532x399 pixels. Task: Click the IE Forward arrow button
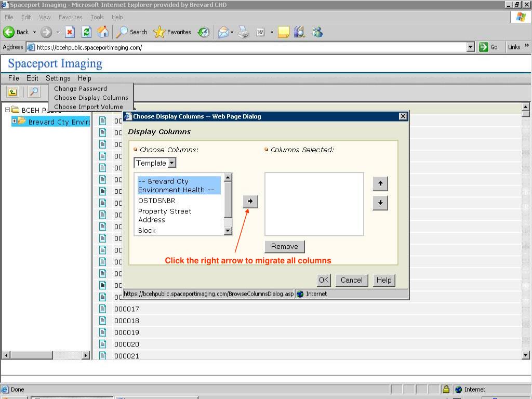46,32
